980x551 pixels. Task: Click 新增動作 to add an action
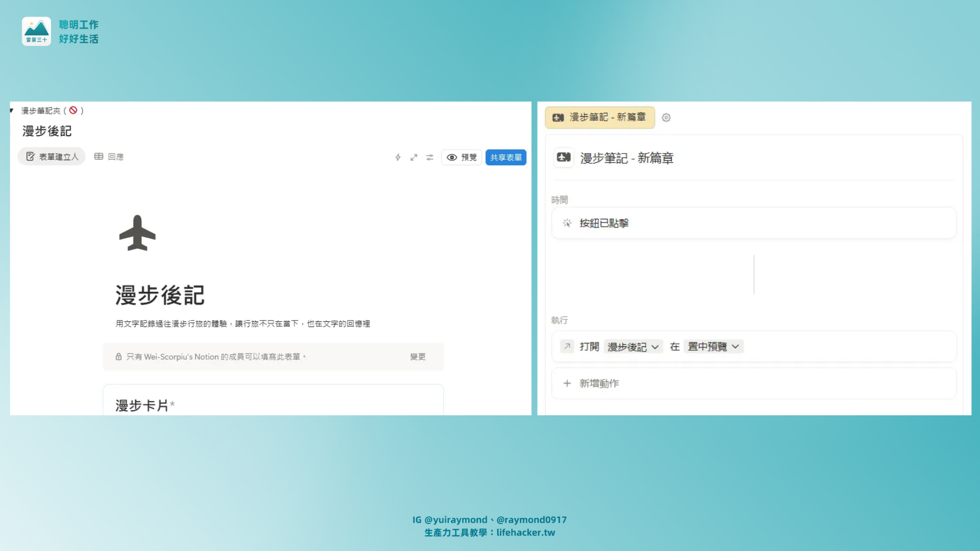pyautogui.click(x=599, y=383)
